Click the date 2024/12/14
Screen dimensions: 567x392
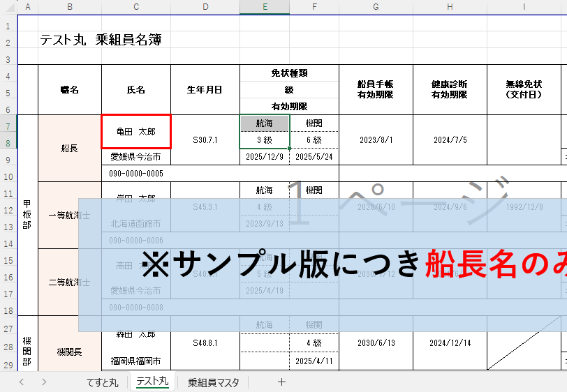tap(450, 342)
